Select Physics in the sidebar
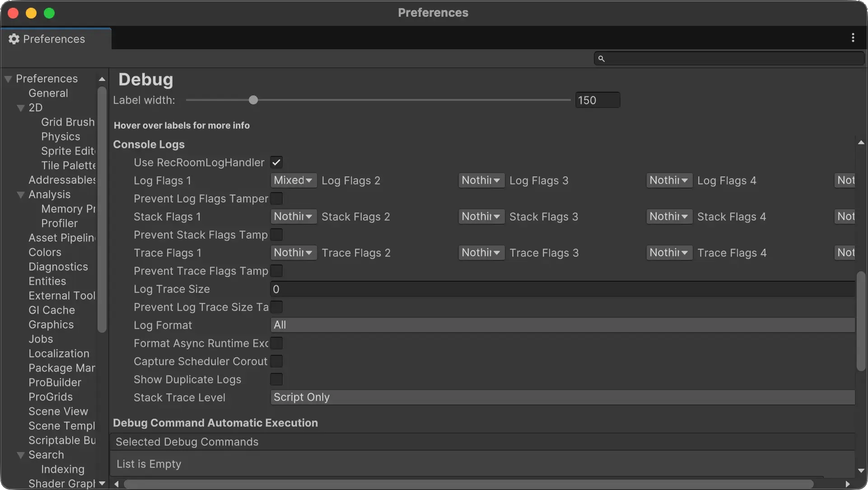 click(61, 137)
